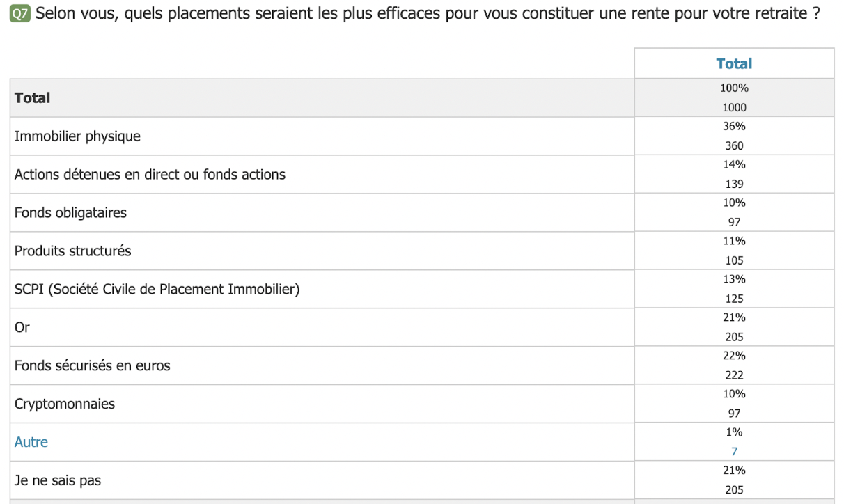Click the SCPI row label
The image size is (844, 504).
pyautogui.click(x=157, y=289)
